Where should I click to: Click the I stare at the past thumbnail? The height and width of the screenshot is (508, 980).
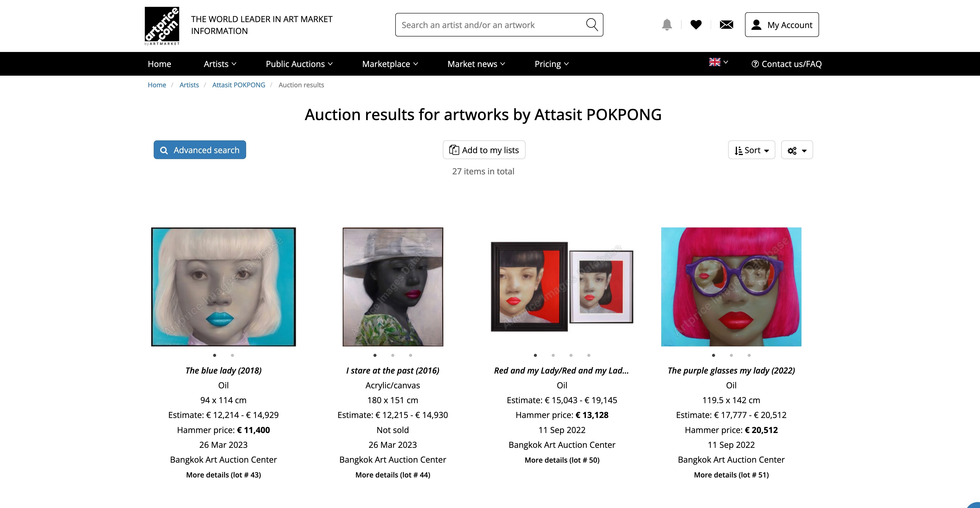392,287
